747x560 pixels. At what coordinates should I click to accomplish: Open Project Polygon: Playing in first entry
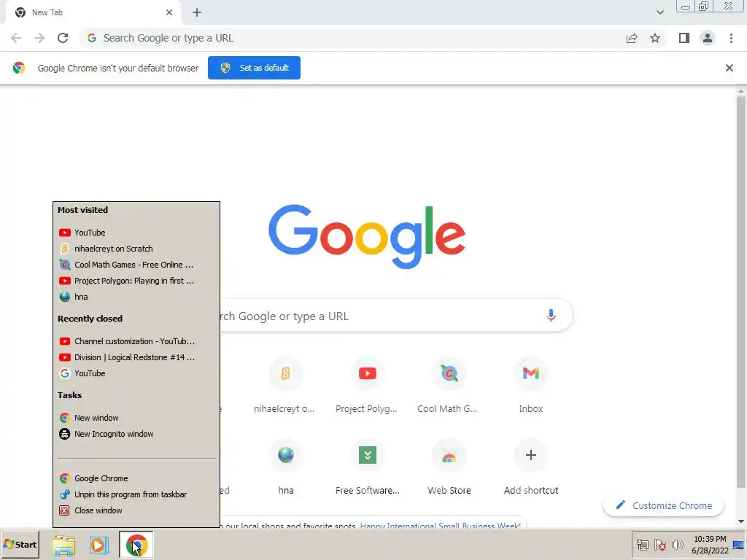136,281
